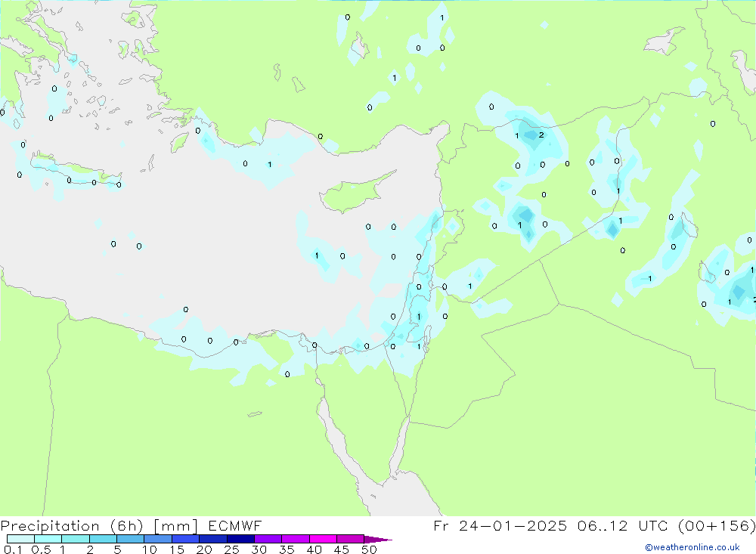This screenshot has width=756, height=554.
Task: Click the "35" legend scale label
Action: tap(287, 549)
